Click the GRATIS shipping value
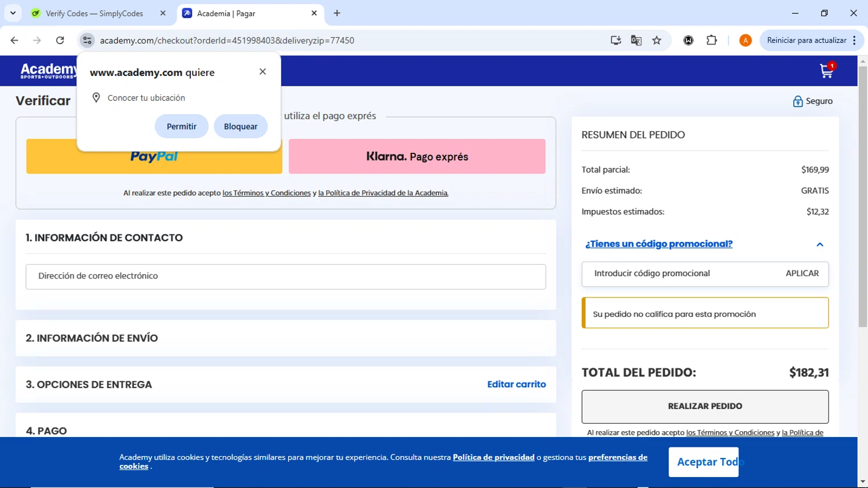Image resolution: width=868 pixels, height=488 pixels. [815, 191]
